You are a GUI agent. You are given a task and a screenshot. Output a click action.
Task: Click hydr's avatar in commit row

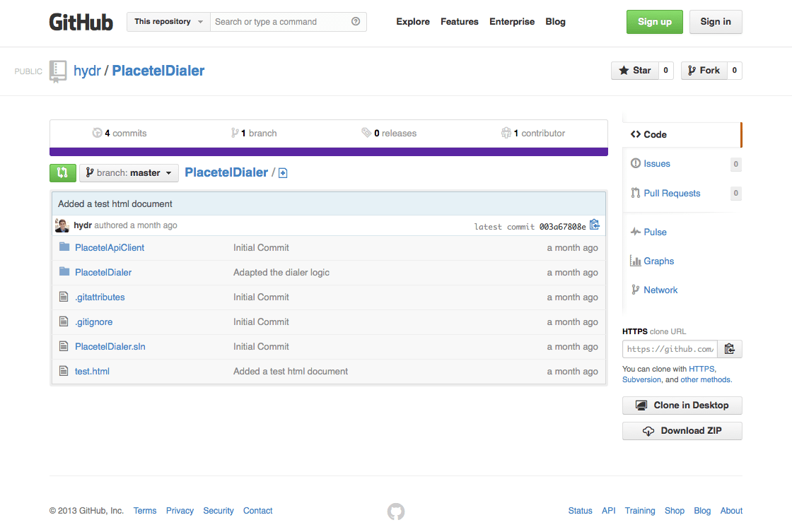point(62,225)
